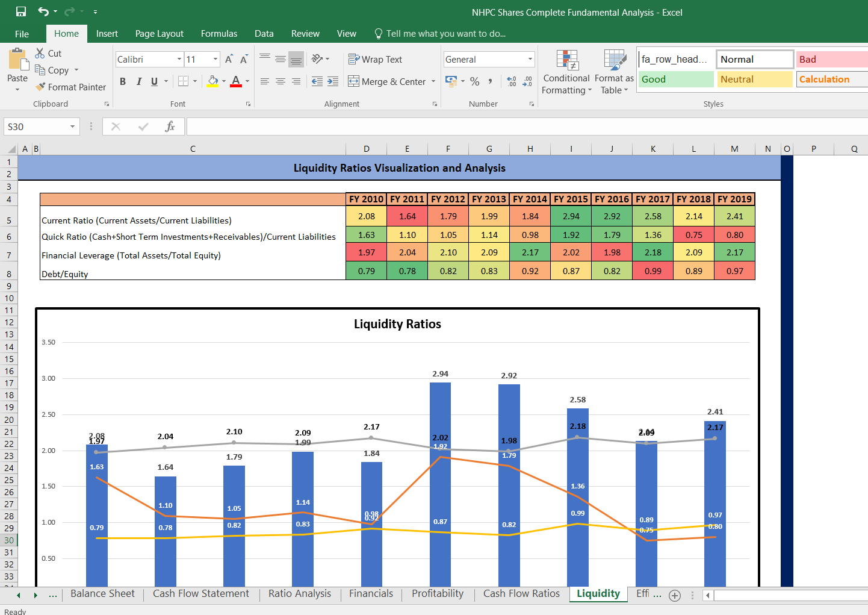
Task: Click the formula bar input field
Action: tap(527, 126)
